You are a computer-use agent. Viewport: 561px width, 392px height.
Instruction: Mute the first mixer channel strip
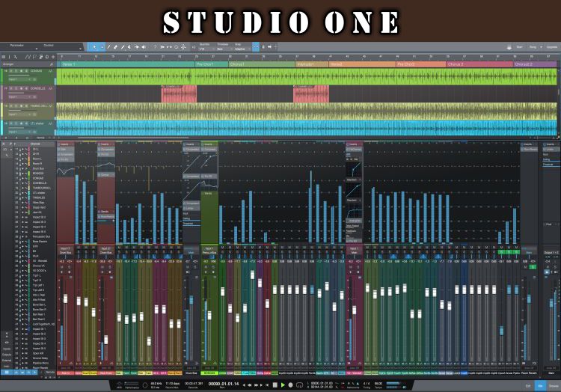tap(62, 267)
